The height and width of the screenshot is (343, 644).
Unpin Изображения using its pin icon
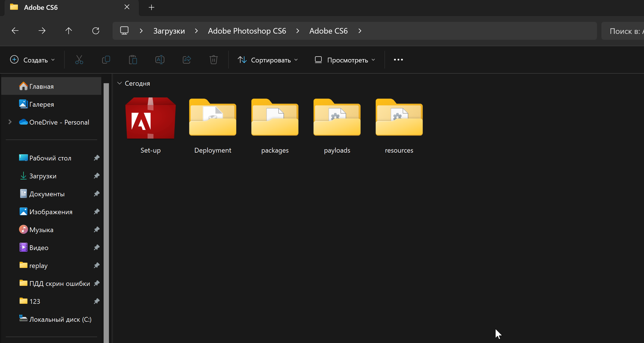coord(97,212)
